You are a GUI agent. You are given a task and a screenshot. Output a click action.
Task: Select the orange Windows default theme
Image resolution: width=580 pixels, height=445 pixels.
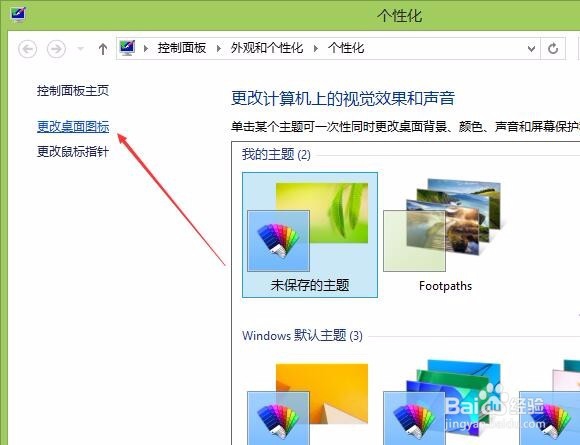tap(308, 403)
